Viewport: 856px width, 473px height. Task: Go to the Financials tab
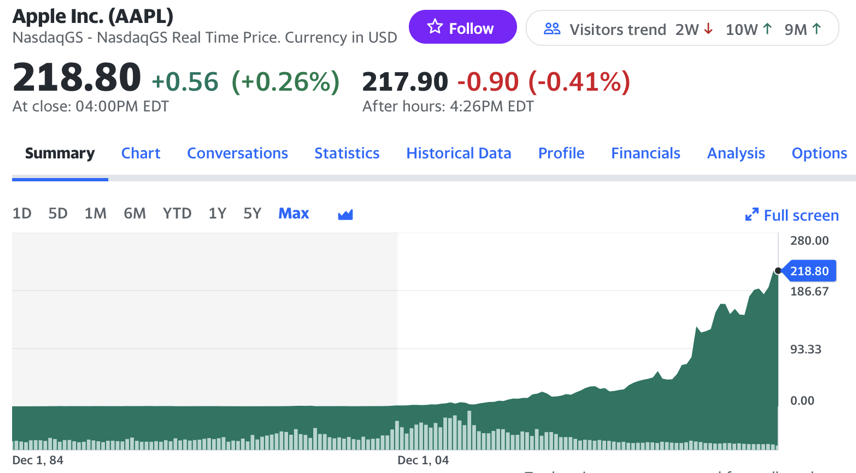[645, 153]
